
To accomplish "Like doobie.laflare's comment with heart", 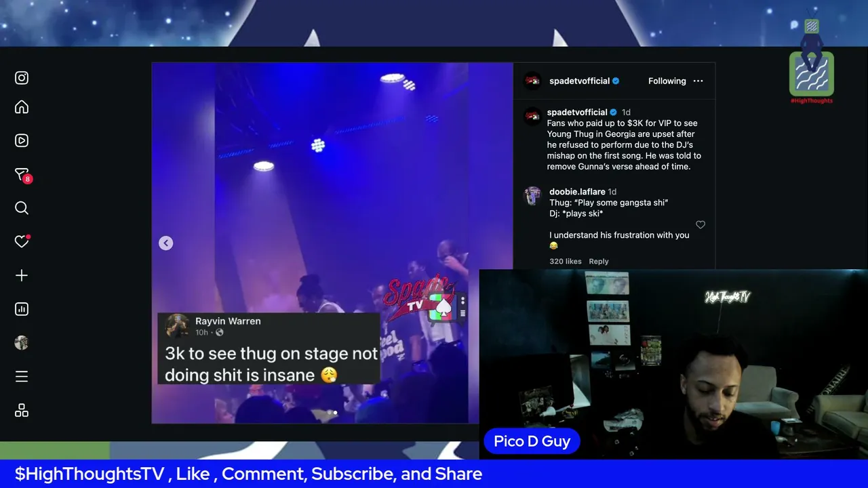I will coord(701,224).
